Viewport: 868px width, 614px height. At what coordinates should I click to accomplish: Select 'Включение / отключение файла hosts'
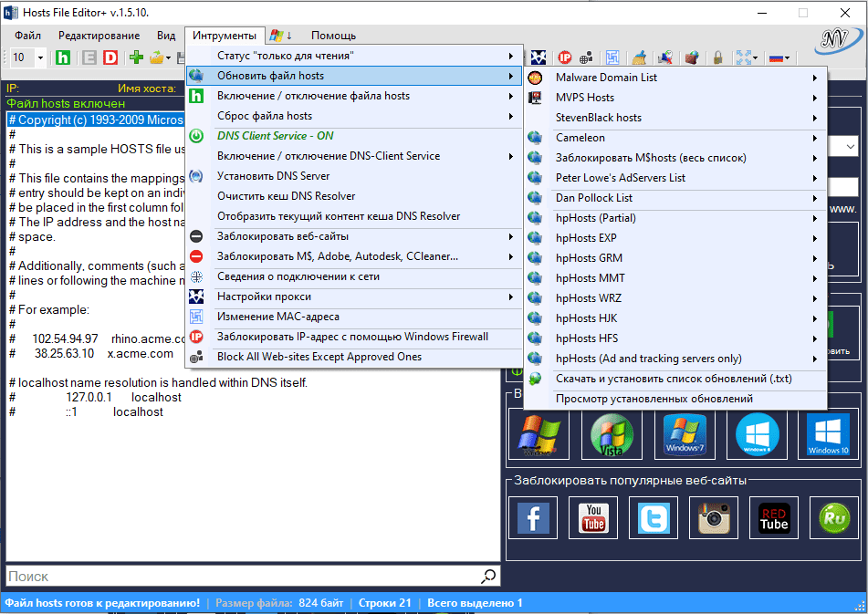pos(354,96)
